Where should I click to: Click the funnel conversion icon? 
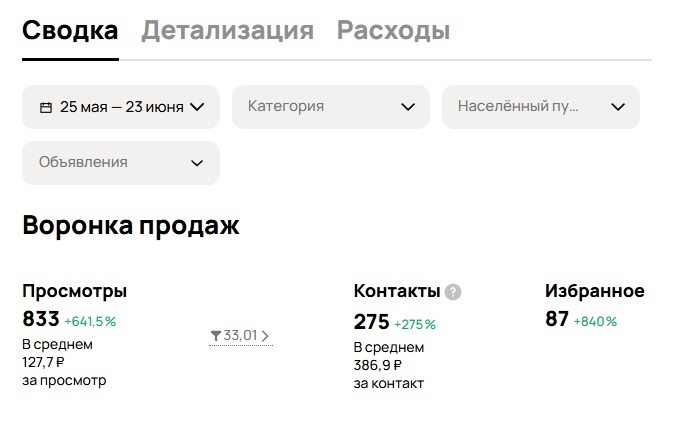tap(216, 336)
